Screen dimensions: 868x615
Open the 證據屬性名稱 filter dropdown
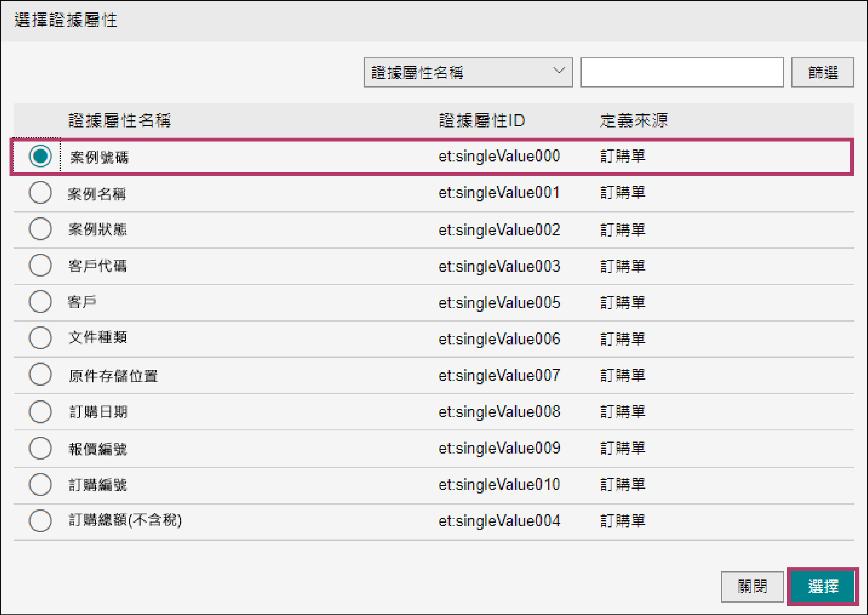point(468,72)
